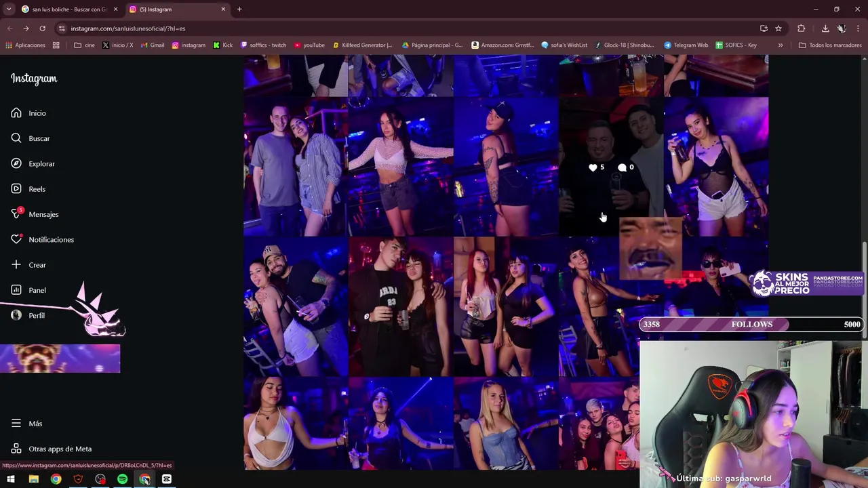The width and height of the screenshot is (868, 488).
Task: Open post of couple in grey shirt
Action: [x=296, y=167]
